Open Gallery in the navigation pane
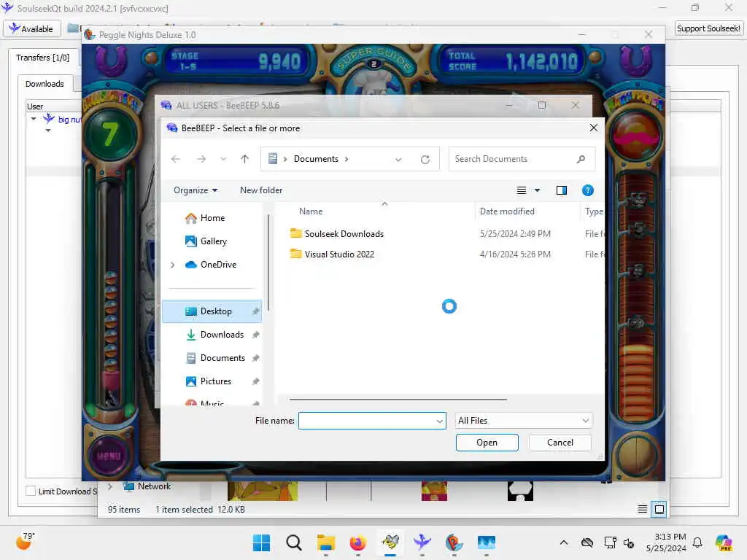Screen dimensions: 747x560 (x=214, y=241)
